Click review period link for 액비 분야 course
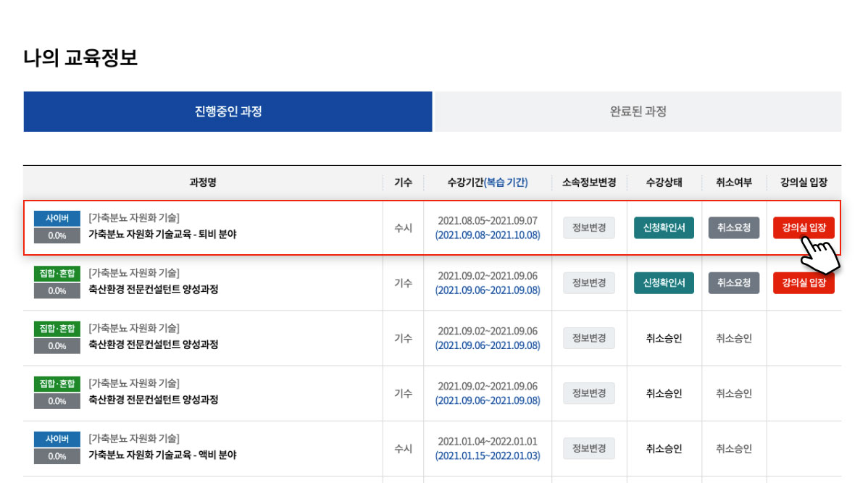Viewport: 868px width, 483px height. (x=488, y=456)
